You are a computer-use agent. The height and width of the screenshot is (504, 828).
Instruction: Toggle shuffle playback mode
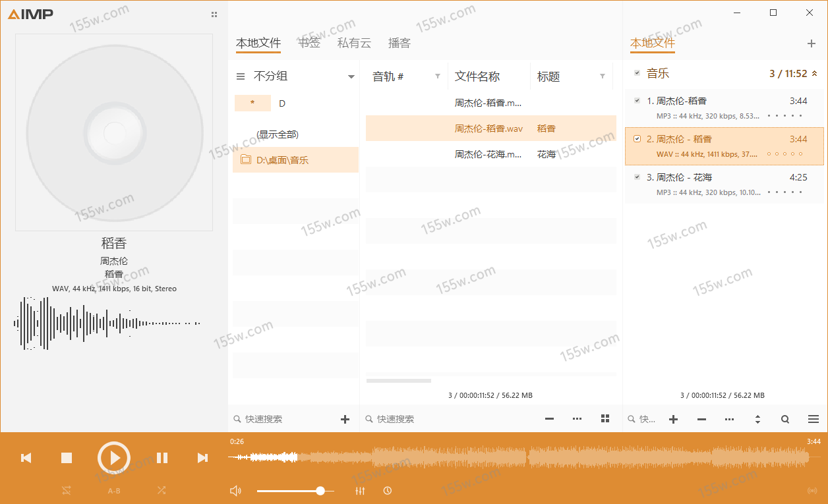tap(162, 491)
